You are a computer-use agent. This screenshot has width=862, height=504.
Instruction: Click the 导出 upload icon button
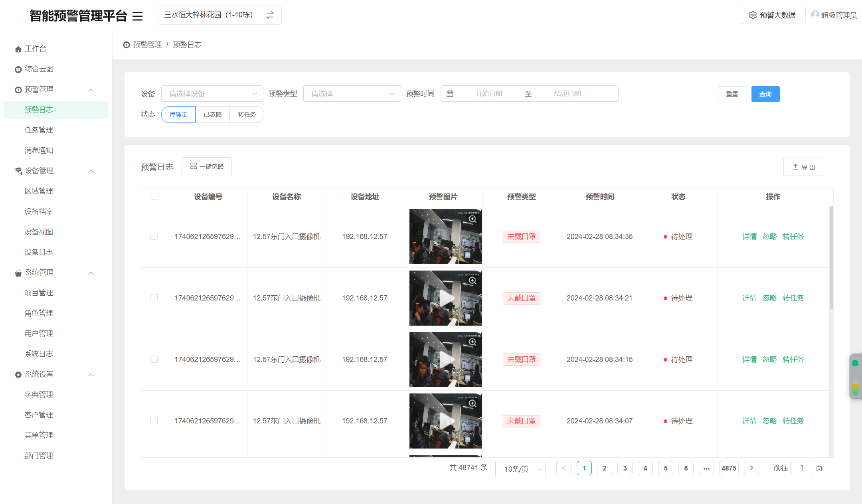point(803,167)
